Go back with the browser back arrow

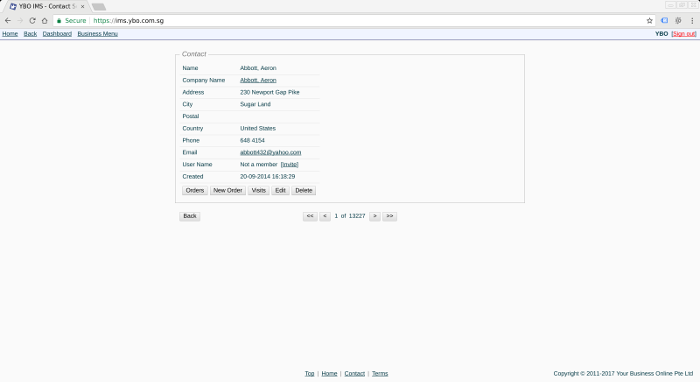tap(8, 21)
